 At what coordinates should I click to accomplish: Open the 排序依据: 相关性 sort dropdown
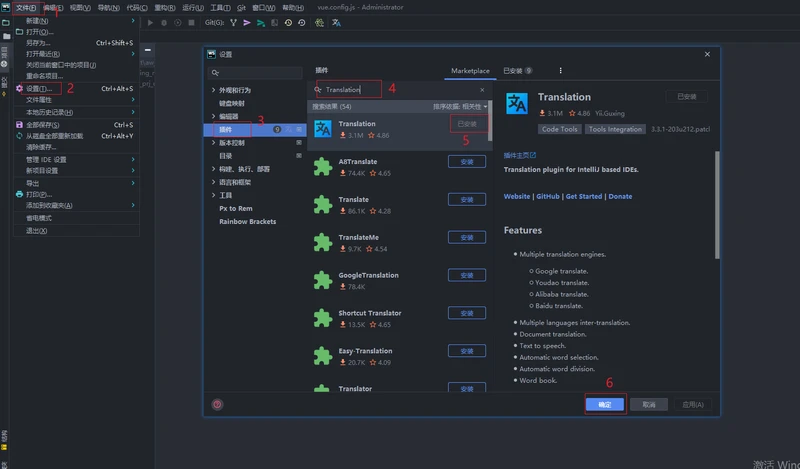point(460,106)
